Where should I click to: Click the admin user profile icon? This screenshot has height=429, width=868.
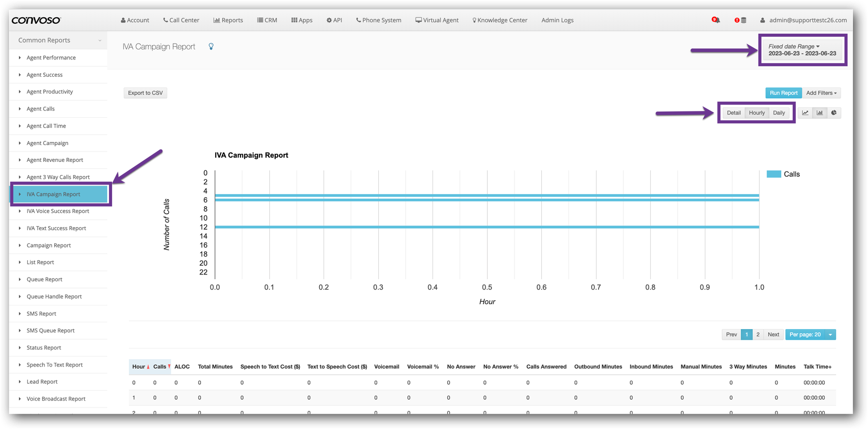[x=762, y=21]
